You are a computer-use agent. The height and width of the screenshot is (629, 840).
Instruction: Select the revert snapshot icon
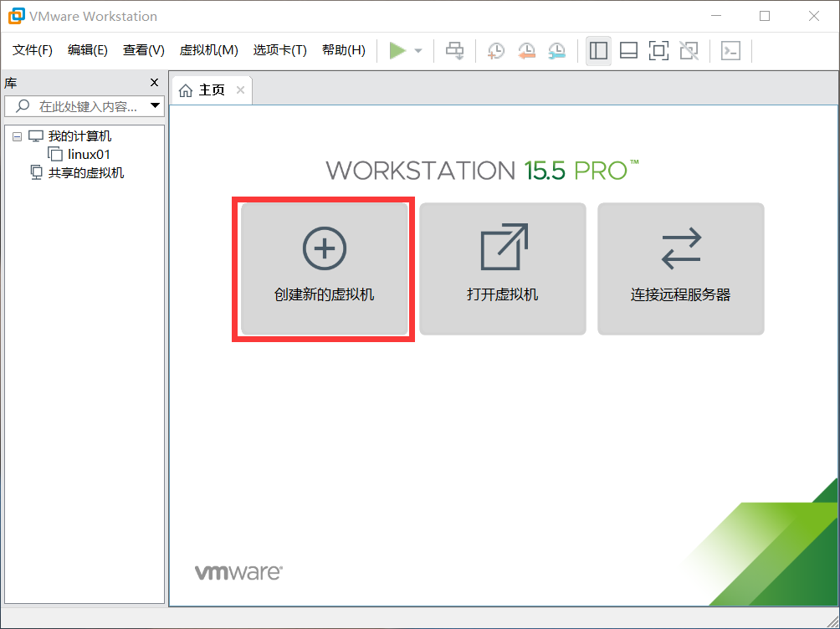(x=525, y=51)
